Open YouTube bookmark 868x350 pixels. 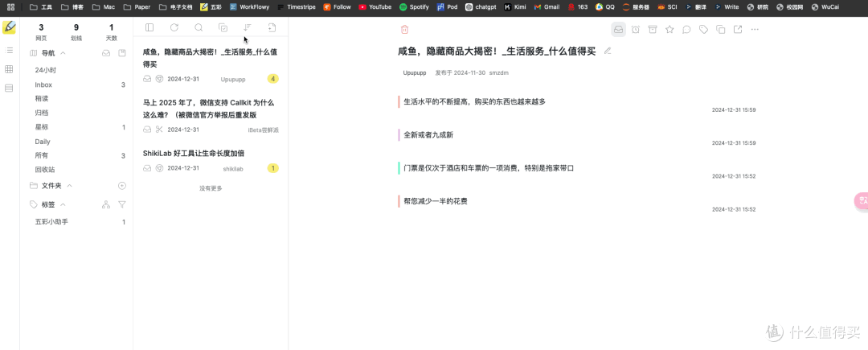375,7
